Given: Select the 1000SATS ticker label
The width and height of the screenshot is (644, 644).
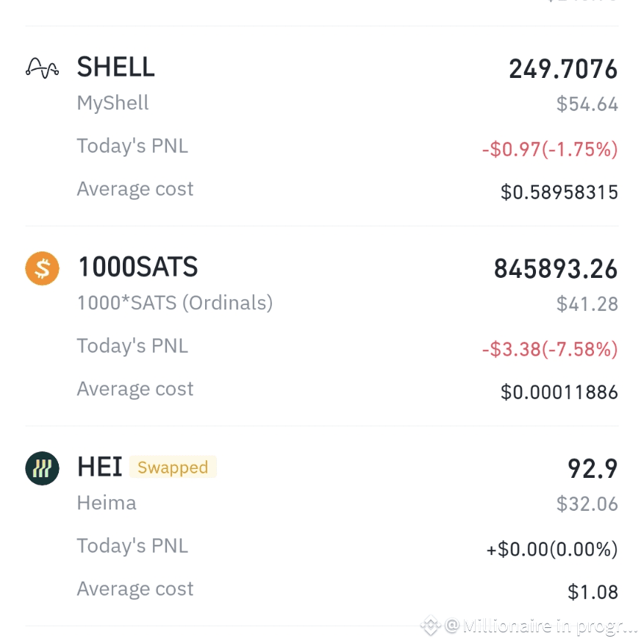Looking at the screenshot, I should tap(137, 268).
